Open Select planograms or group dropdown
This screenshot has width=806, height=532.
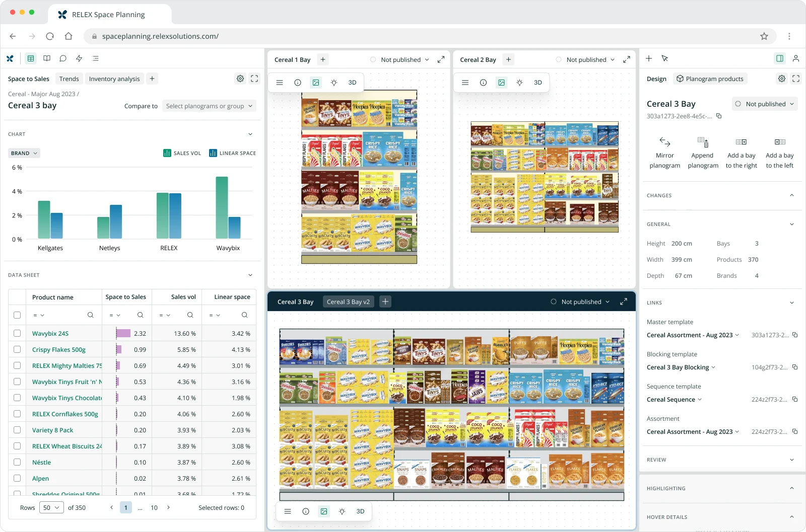(209, 106)
